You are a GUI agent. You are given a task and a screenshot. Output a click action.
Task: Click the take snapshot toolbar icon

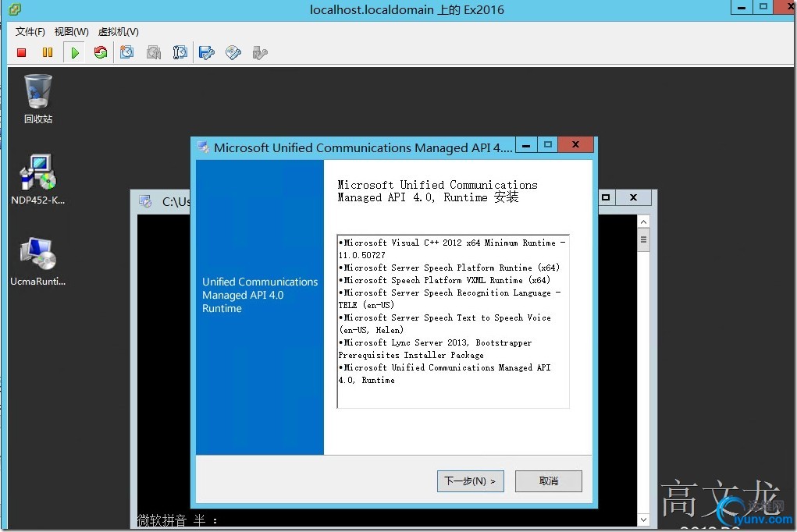pyautogui.click(x=126, y=52)
